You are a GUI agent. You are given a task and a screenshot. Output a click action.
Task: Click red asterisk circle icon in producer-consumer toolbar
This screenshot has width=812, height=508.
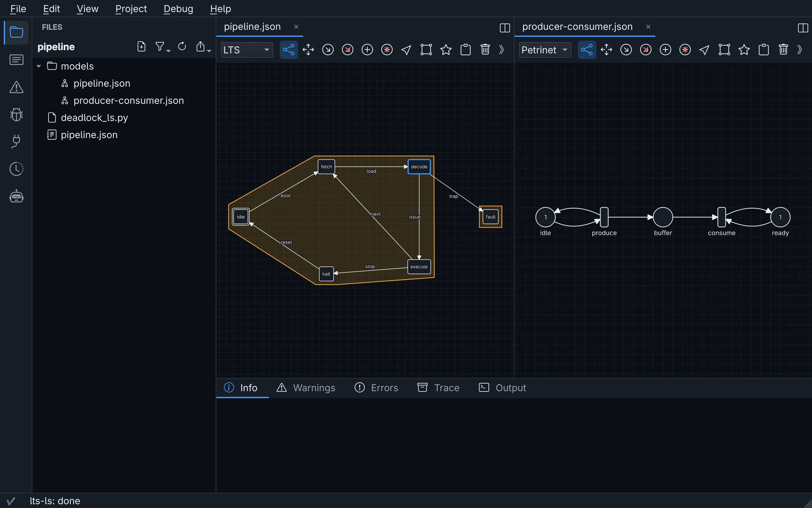(x=685, y=50)
